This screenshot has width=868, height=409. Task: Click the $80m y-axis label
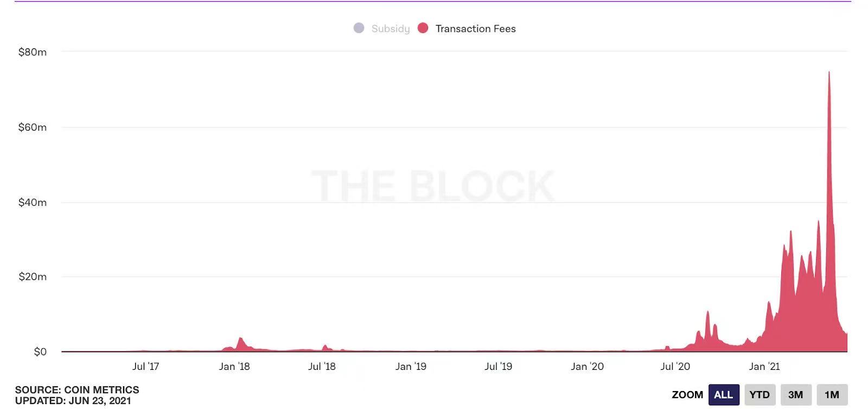pyautogui.click(x=33, y=52)
